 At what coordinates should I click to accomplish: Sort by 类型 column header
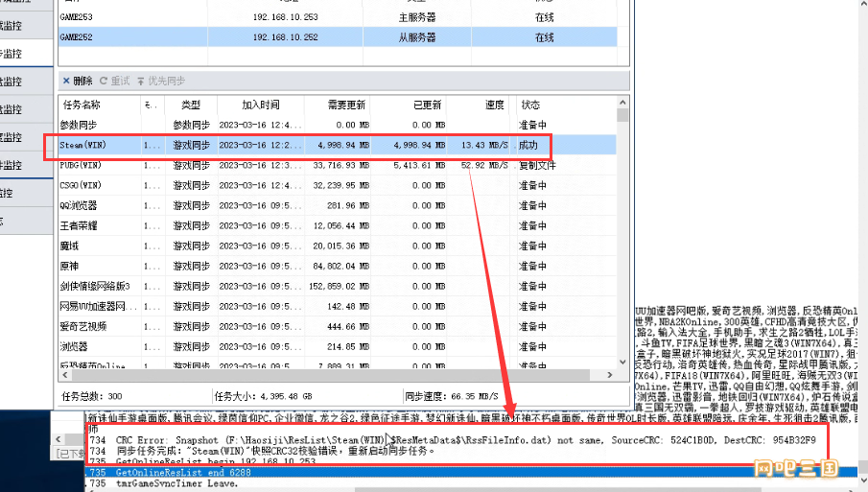pyautogui.click(x=191, y=105)
